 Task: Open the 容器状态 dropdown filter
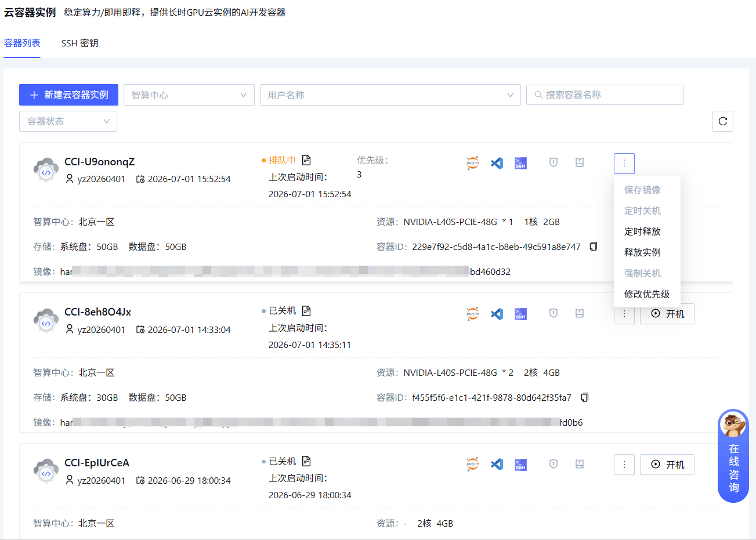tap(68, 121)
